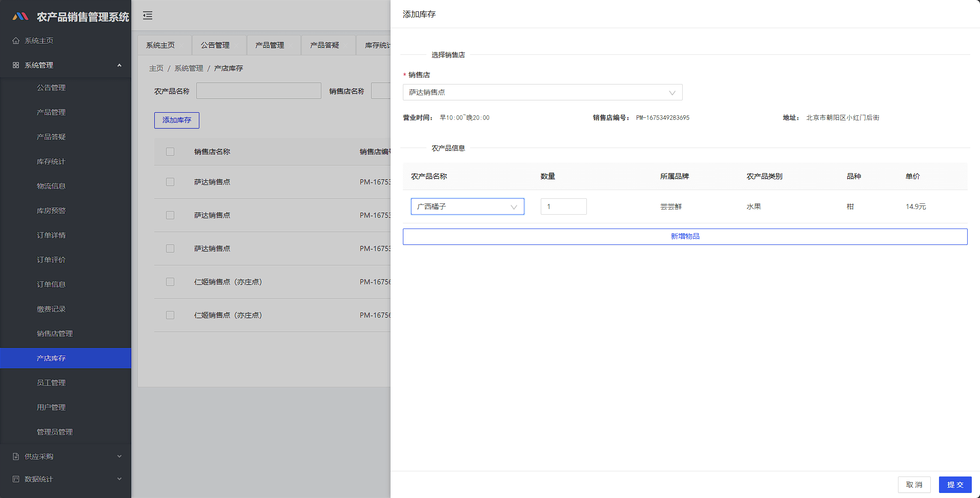The height and width of the screenshot is (498, 980).
Task: Click the 农产品类别 value 水果
Action: click(x=754, y=206)
